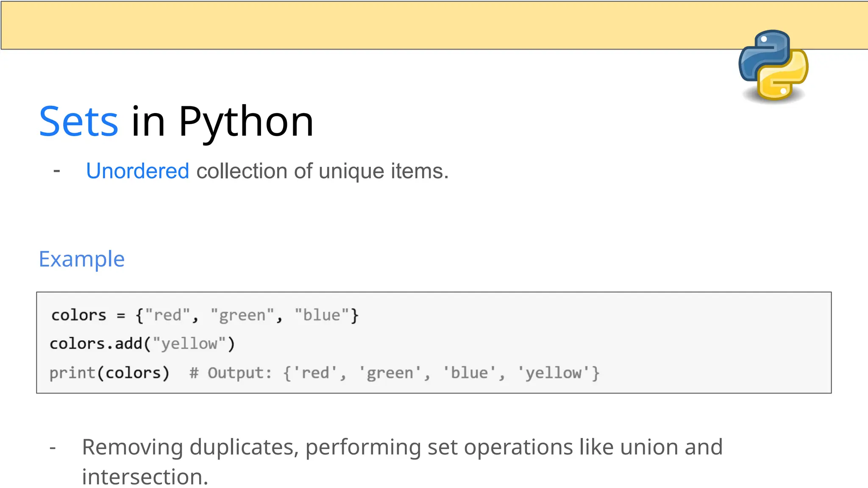Screen dimensions: 868x488
Task: Click the colors.add("yellow") code line
Action: 142,344
